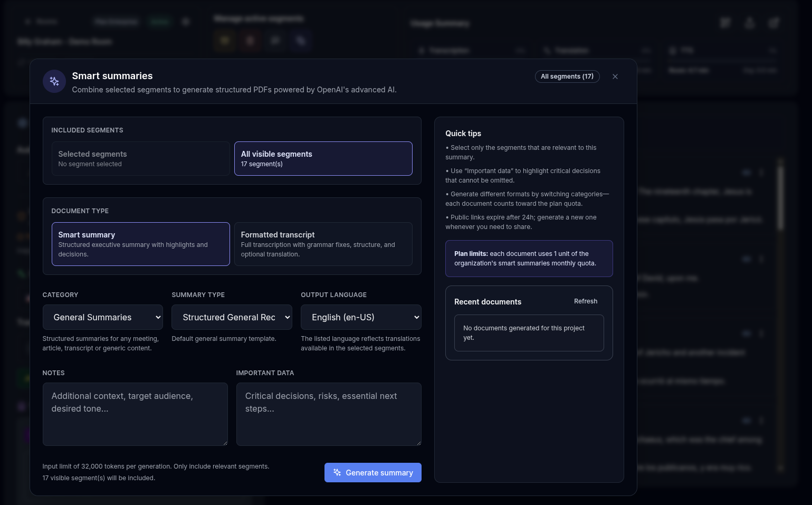The width and height of the screenshot is (812, 505).
Task: Click the Smart summaries sparkle icon
Action: 54,81
